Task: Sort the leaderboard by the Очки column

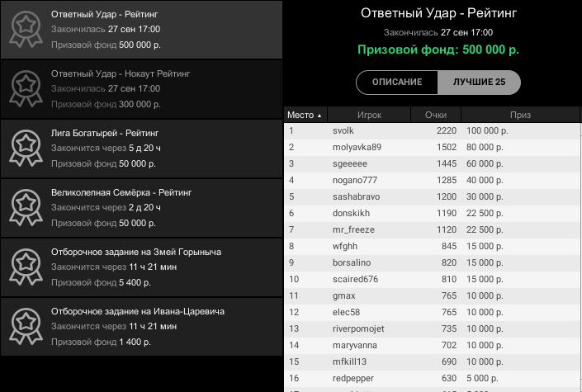Action: pyautogui.click(x=436, y=115)
